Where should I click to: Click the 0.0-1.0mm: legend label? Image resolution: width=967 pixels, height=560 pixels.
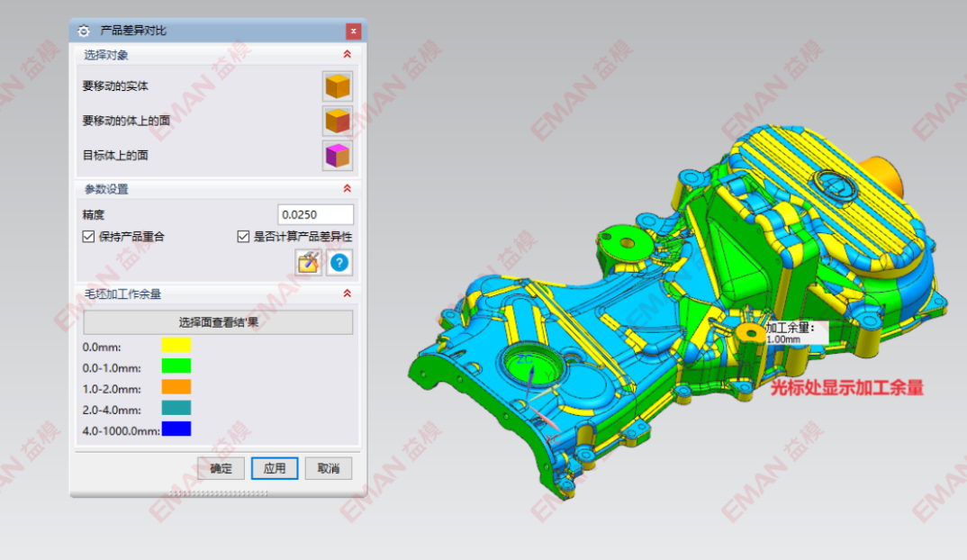112,368
